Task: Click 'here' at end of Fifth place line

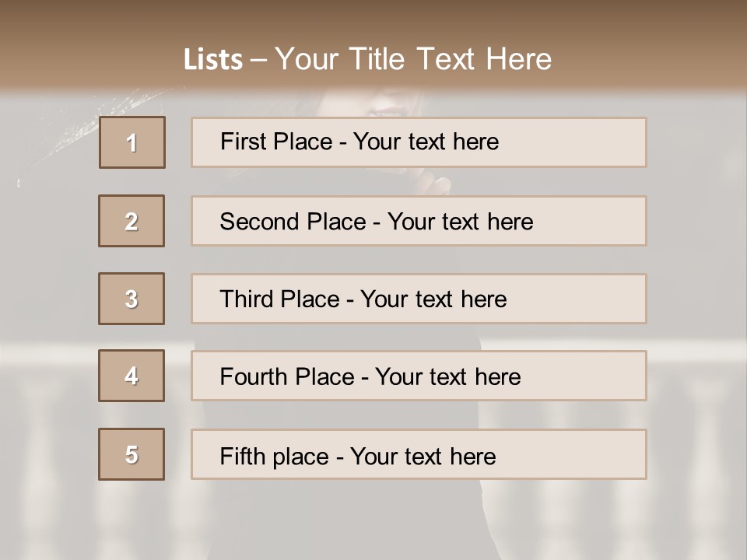Action: [x=472, y=457]
